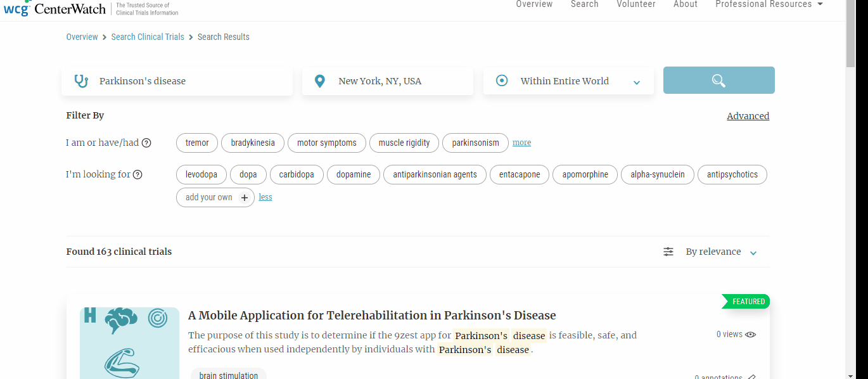Screen dimensions: 868x379
Task: Click the search magnifying glass button
Action: [718, 80]
